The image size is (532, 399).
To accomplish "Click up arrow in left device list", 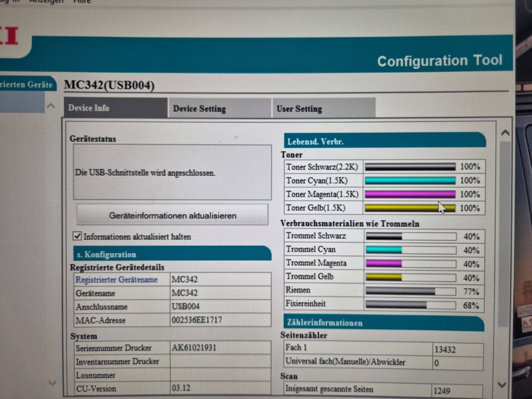I will point(51,106).
